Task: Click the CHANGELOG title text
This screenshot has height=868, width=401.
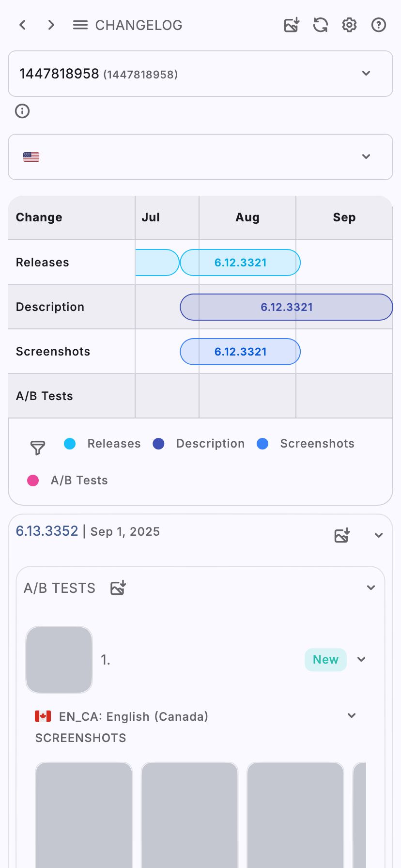Action: tap(139, 25)
